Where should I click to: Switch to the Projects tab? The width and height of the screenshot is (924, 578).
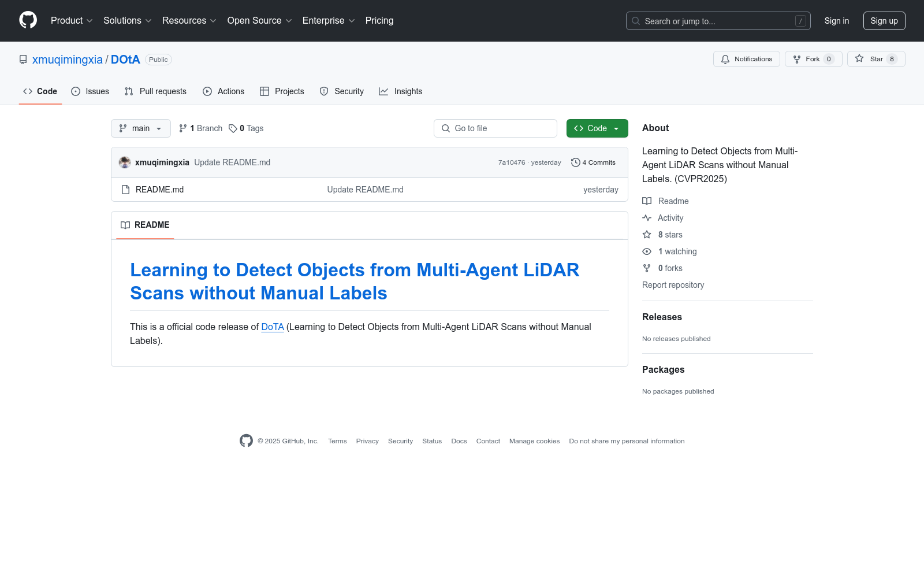click(x=282, y=91)
